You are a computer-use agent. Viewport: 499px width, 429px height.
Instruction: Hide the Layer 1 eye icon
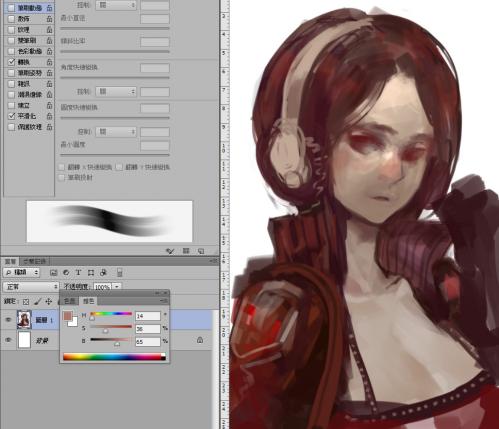[x=9, y=319]
